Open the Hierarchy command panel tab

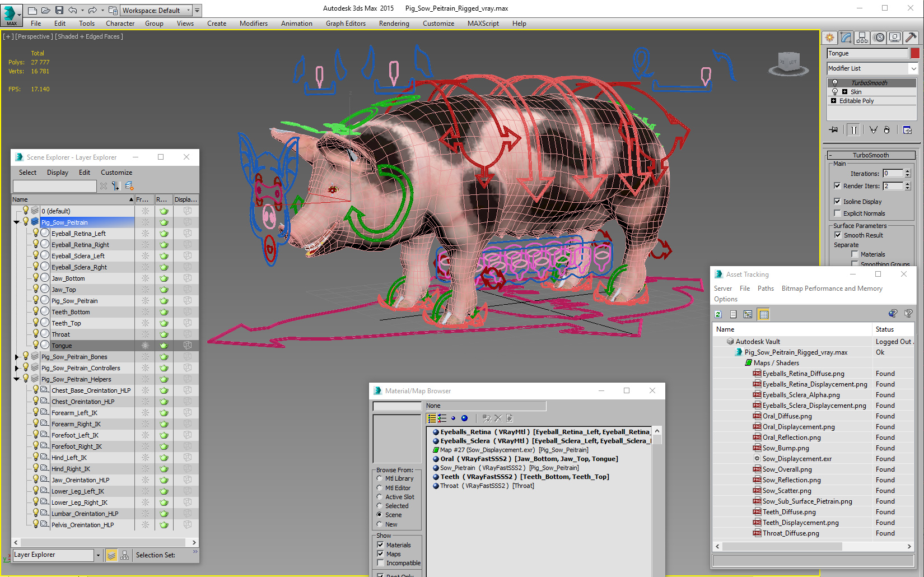coord(862,38)
